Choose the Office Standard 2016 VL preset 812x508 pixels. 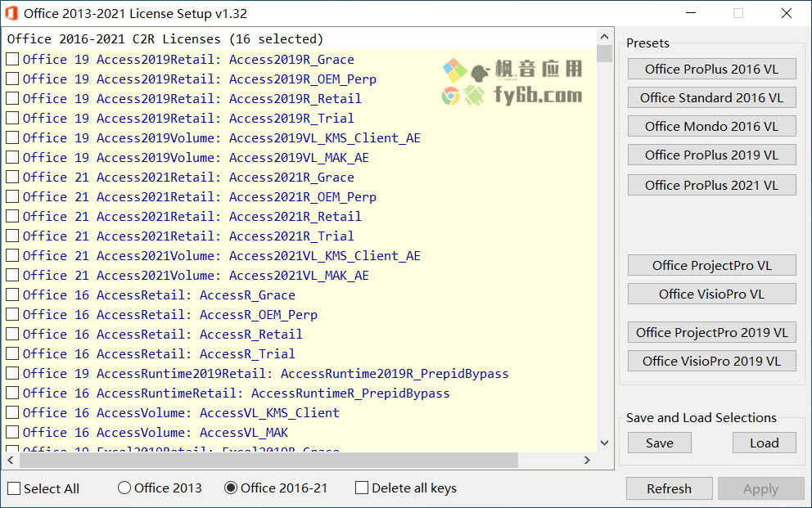point(711,97)
